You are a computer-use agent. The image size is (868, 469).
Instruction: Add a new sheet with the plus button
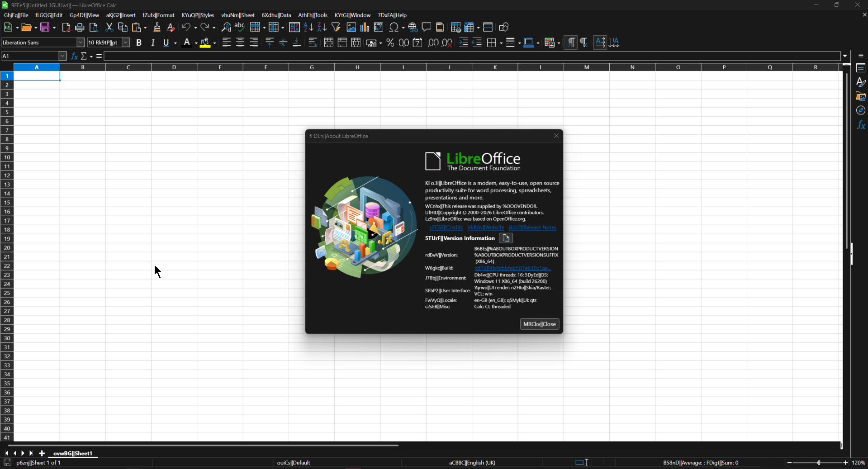point(42,453)
